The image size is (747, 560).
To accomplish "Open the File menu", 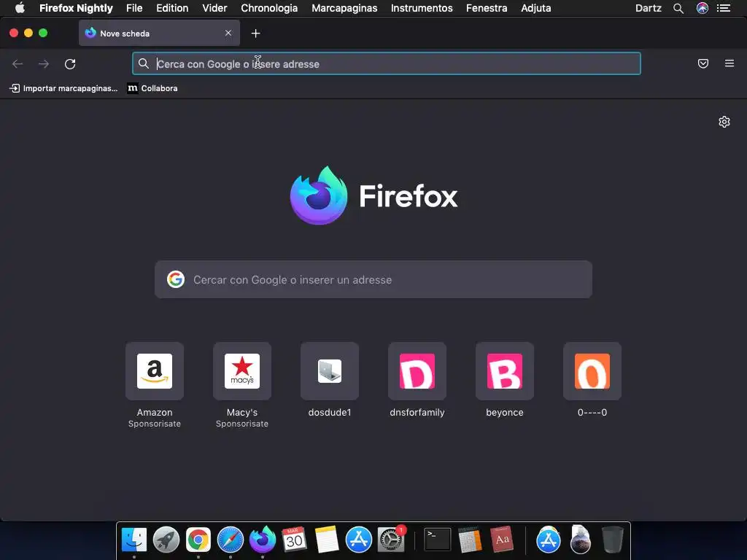I will [134, 8].
